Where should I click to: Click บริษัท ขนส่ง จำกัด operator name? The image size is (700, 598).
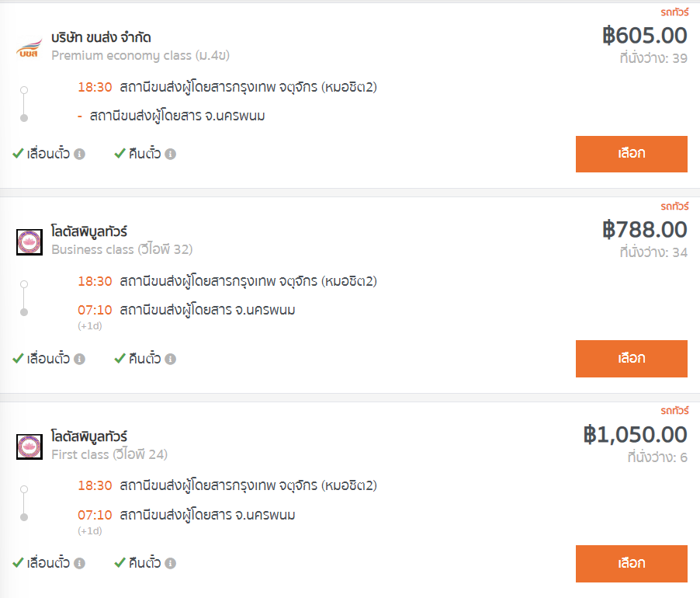[x=101, y=37]
